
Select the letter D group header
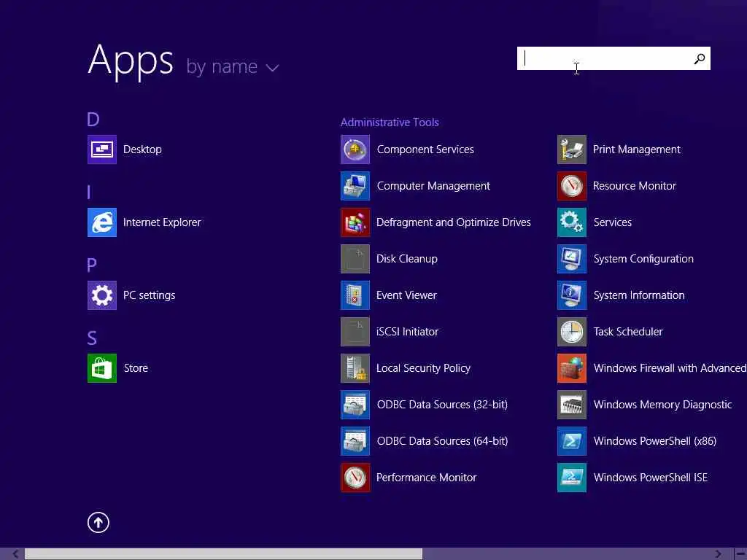[x=93, y=119]
